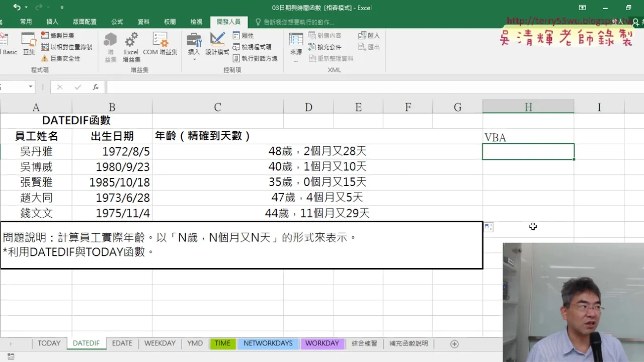Select the cell with name 趙大同
Viewport: 644px width, 362px height.
point(36,198)
